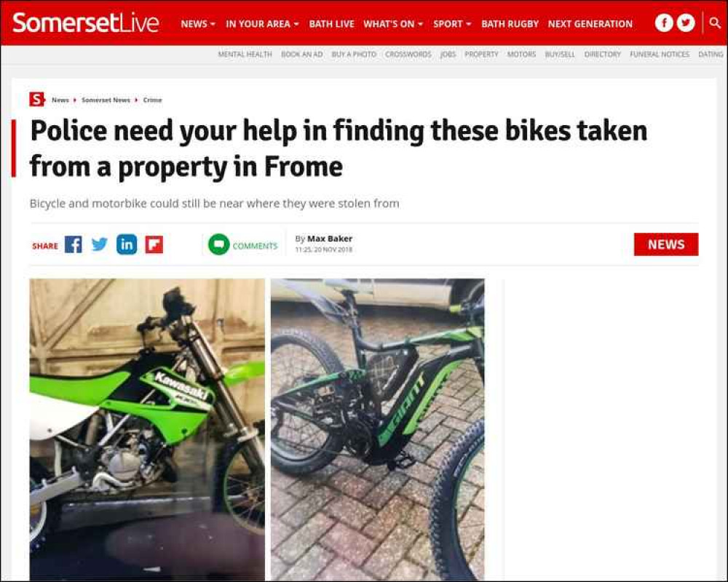This screenshot has width=728, height=582.
Task: Open SomersetLive Twitter page from header
Action: [x=686, y=23]
